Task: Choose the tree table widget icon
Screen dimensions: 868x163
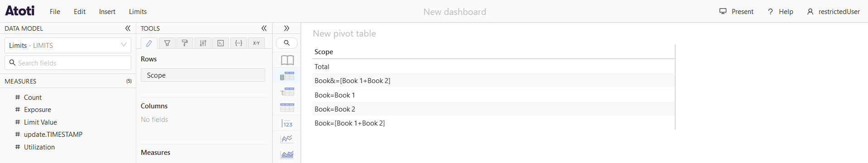Action: (287, 92)
